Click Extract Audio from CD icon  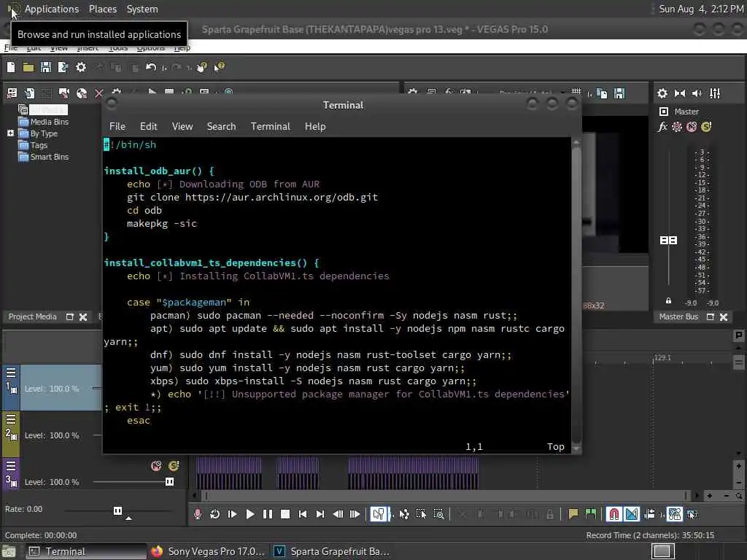(x=82, y=93)
